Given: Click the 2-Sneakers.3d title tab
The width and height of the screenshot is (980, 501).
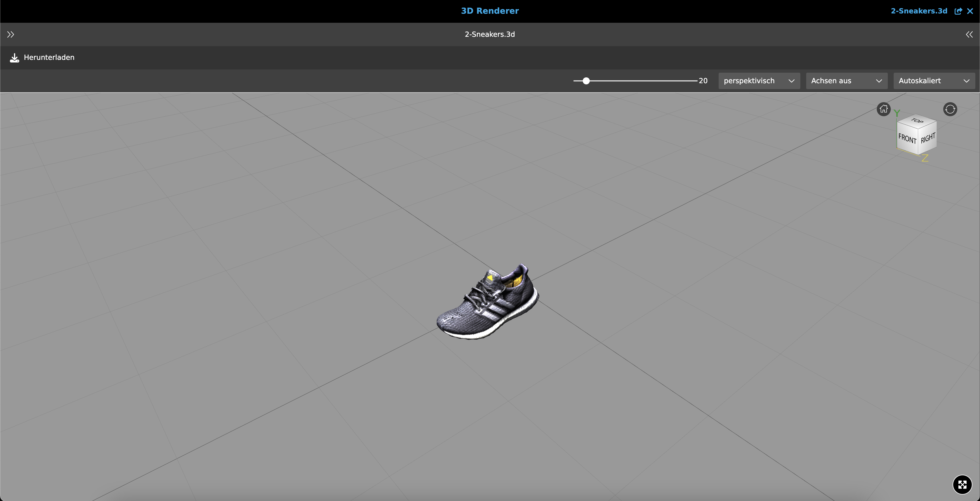Looking at the screenshot, I should coord(490,34).
